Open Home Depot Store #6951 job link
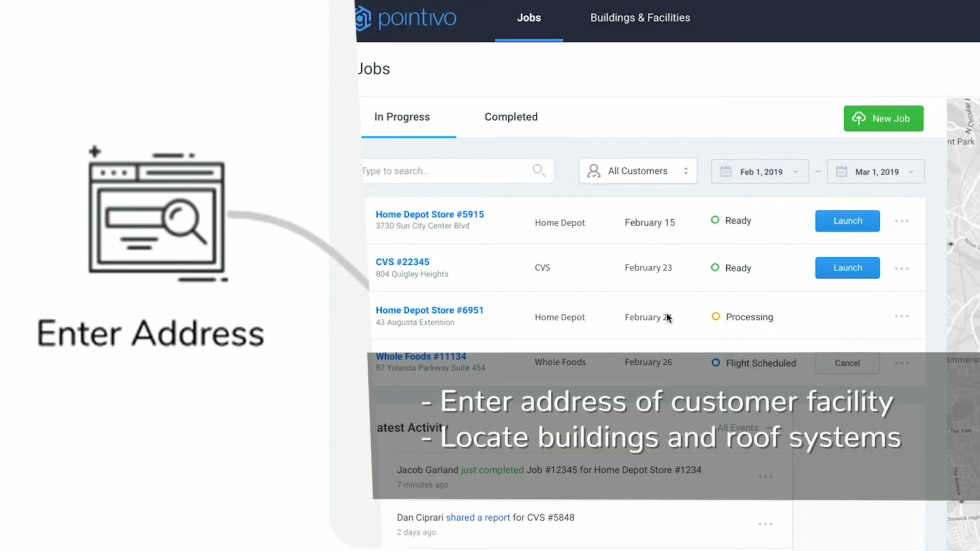This screenshot has height=551, width=980. [x=429, y=310]
